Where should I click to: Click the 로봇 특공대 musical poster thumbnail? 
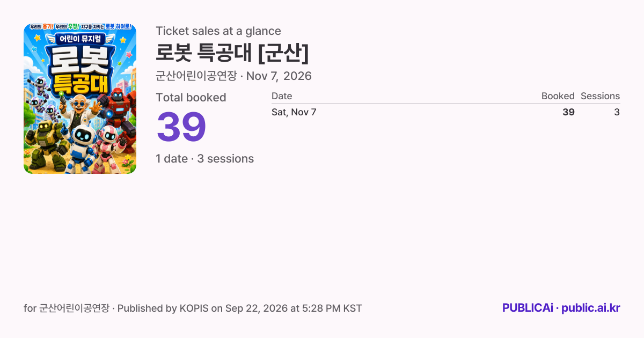pyautogui.click(x=80, y=99)
